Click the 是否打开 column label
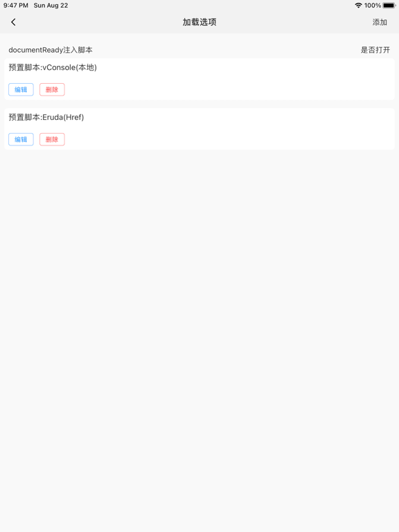Image resolution: width=399 pixels, height=532 pixels. [x=375, y=50]
